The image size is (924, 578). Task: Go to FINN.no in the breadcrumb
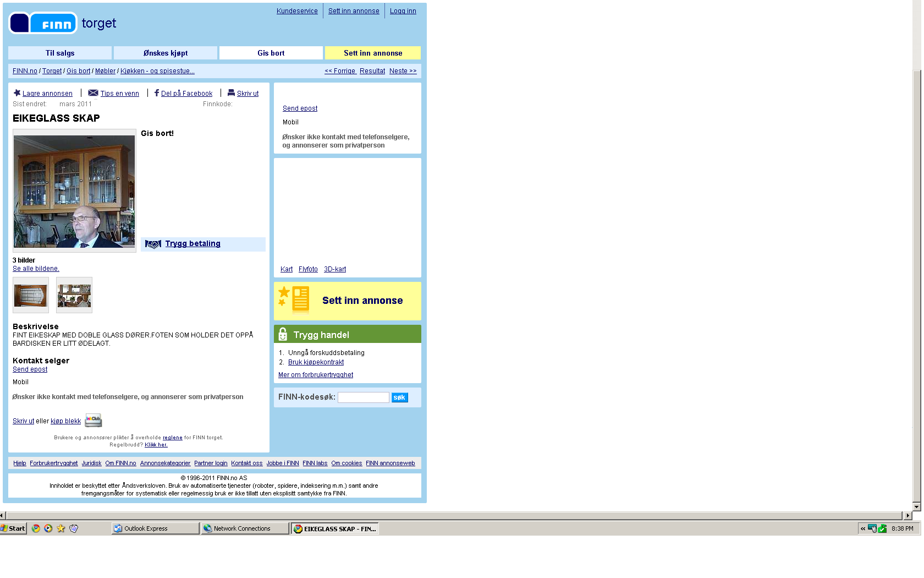[x=25, y=71]
